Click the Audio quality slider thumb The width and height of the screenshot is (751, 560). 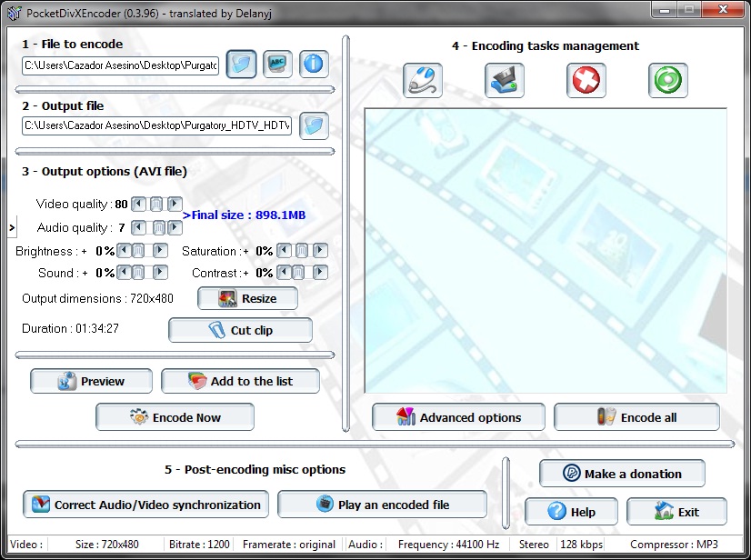(x=159, y=227)
